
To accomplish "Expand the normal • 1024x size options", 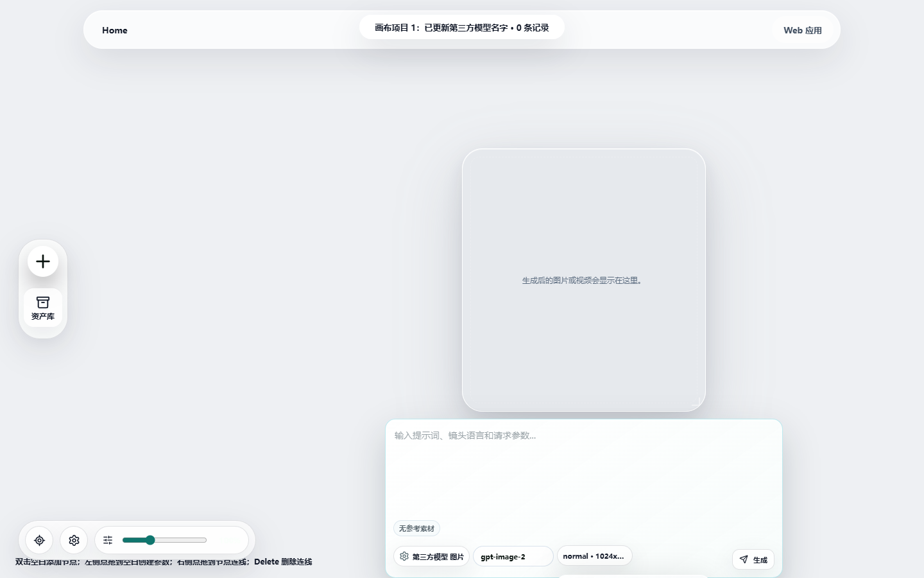I will [x=594, y=556].
